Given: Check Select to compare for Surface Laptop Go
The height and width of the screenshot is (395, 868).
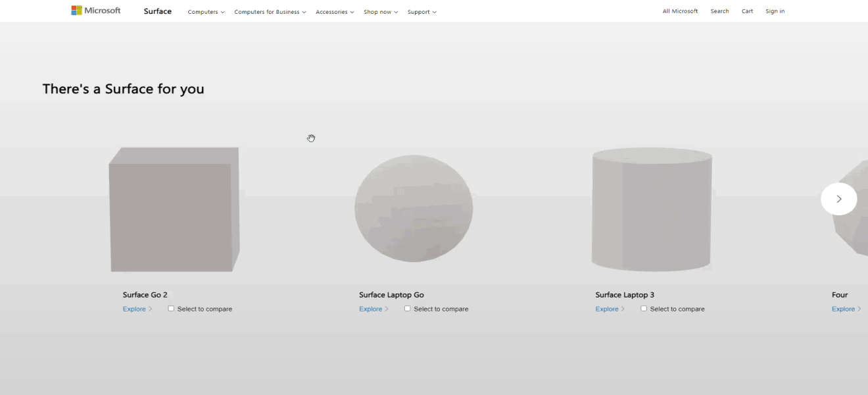Looking at the screenshot, I should pos(408,309).
